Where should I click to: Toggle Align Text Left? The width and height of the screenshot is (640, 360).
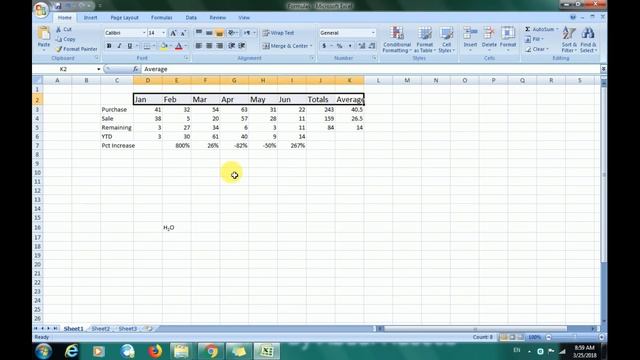(x=199, y=46)
